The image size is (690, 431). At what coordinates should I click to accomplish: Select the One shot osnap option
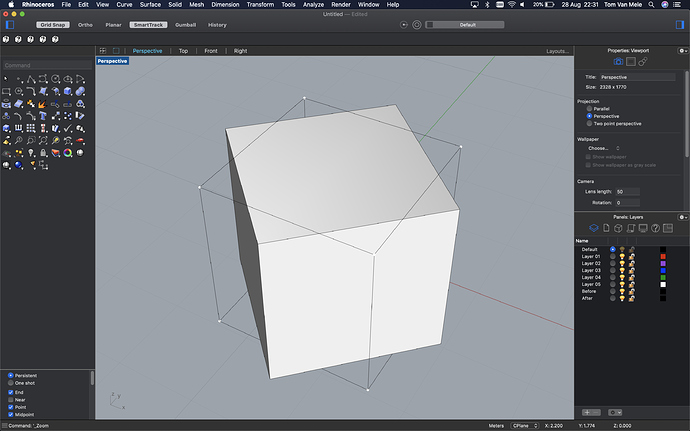pyautogui.click(x=10, y=382)
